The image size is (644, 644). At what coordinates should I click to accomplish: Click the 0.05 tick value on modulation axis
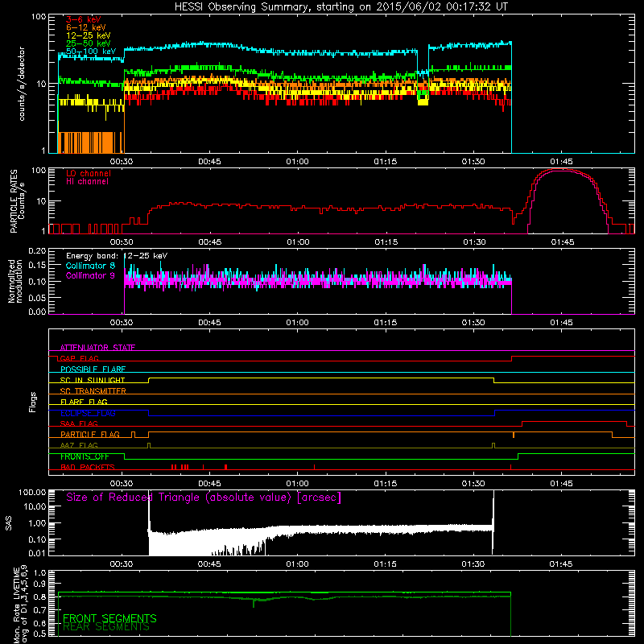click(x=37, y=297)
